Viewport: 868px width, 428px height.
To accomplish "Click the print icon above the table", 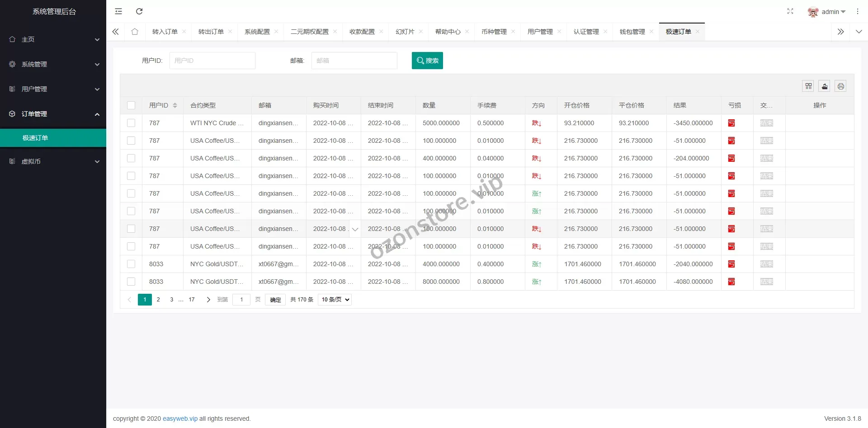I will (841, 86).
